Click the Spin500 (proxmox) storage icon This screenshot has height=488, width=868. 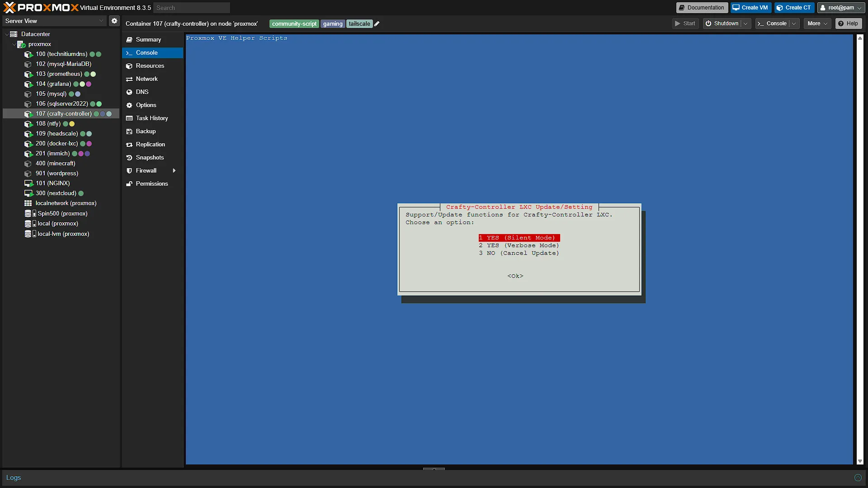pos(30,214)
